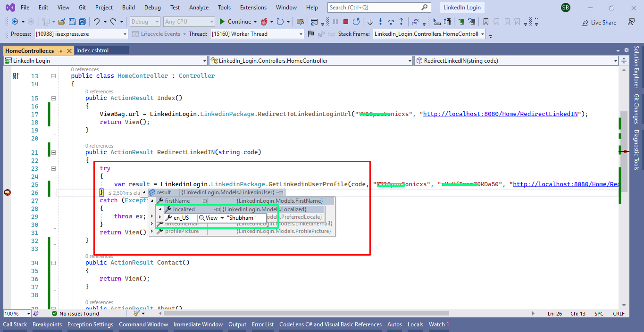Screen dimensions: 644x332
Task: Pin the localized data tip row
Action: coord(217,209)
